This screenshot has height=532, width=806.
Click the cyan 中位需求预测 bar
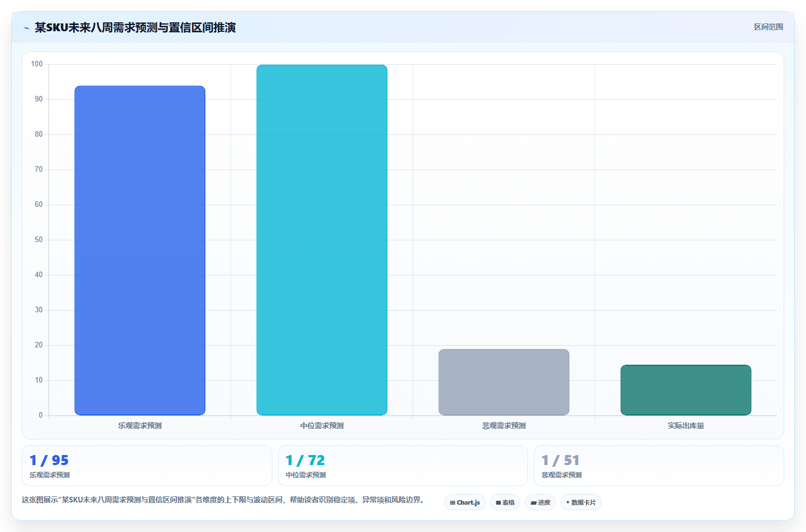click(x=322, y=240)
